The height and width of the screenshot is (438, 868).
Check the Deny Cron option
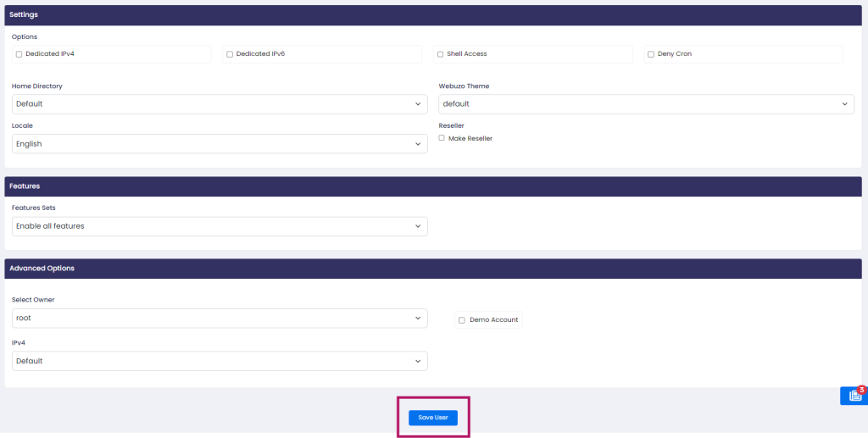coord(650,54)
